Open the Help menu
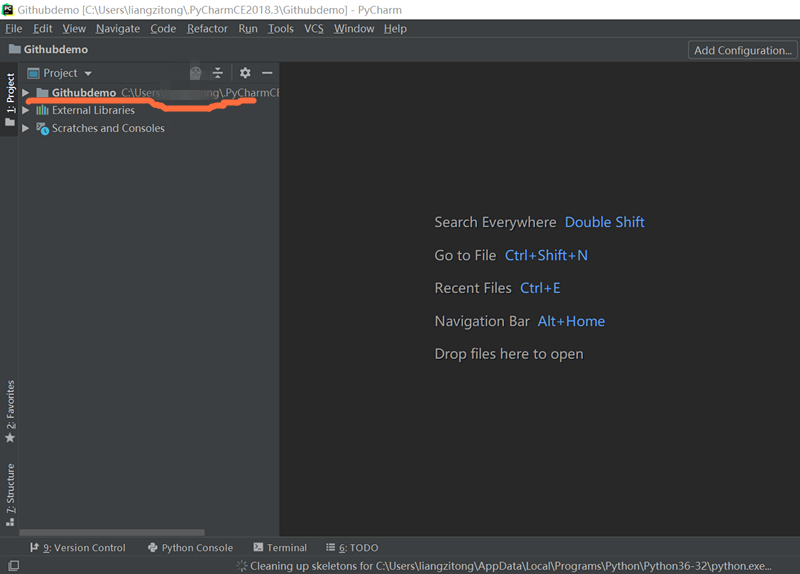 395,29
